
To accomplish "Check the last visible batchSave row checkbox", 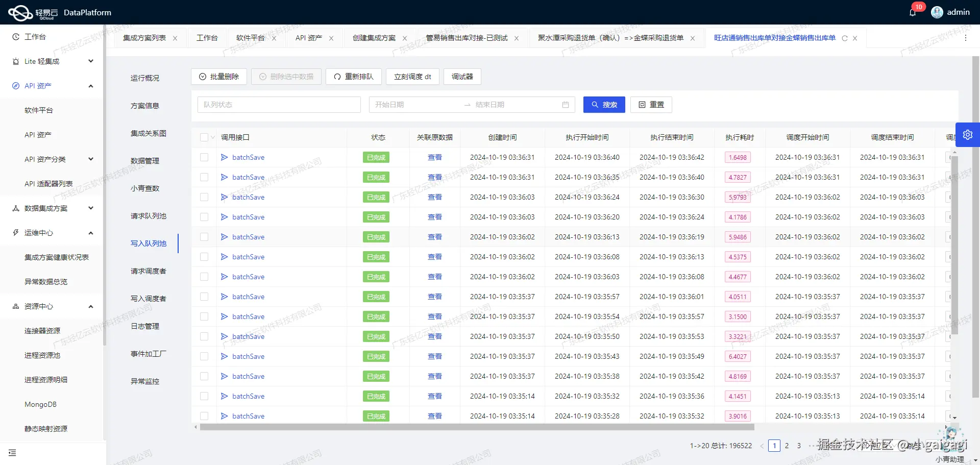I will point(204,415).
